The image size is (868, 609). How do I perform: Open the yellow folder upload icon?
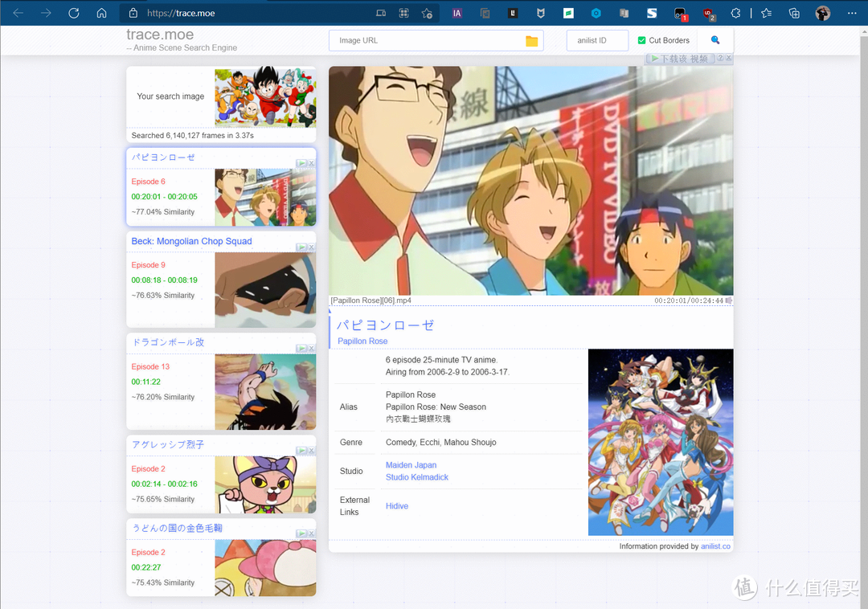pos(531,41)
